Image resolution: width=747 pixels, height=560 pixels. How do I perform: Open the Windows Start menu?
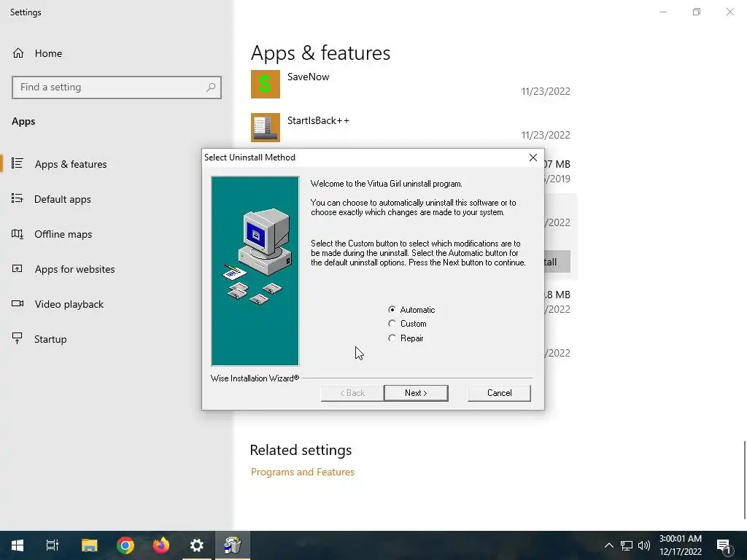coord(18,545)
